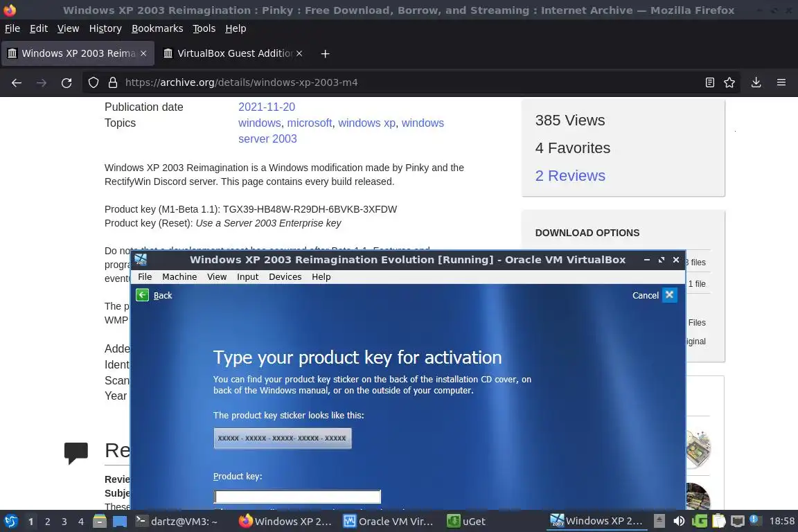Click the '385 Views' text

[x=570, y=120]
